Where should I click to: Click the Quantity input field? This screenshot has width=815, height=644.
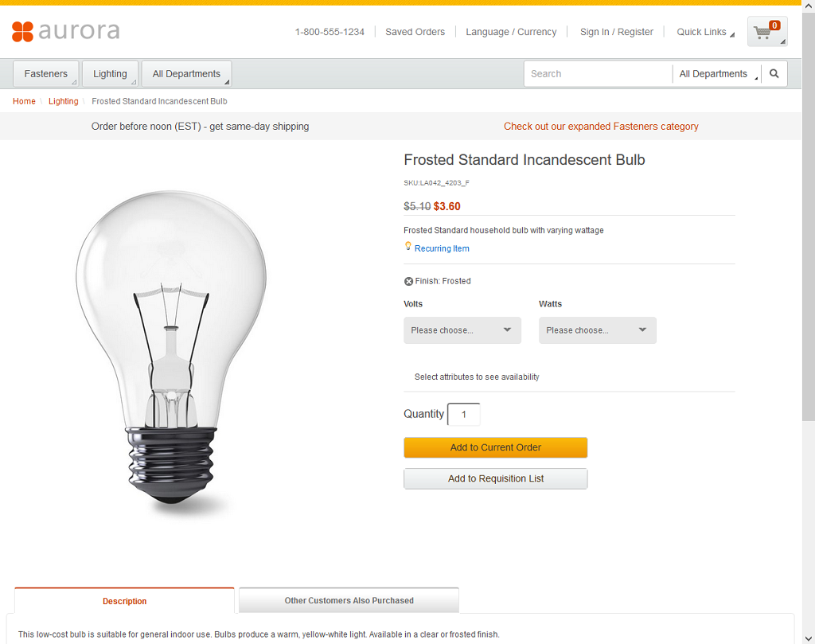[x=464, y=415]
